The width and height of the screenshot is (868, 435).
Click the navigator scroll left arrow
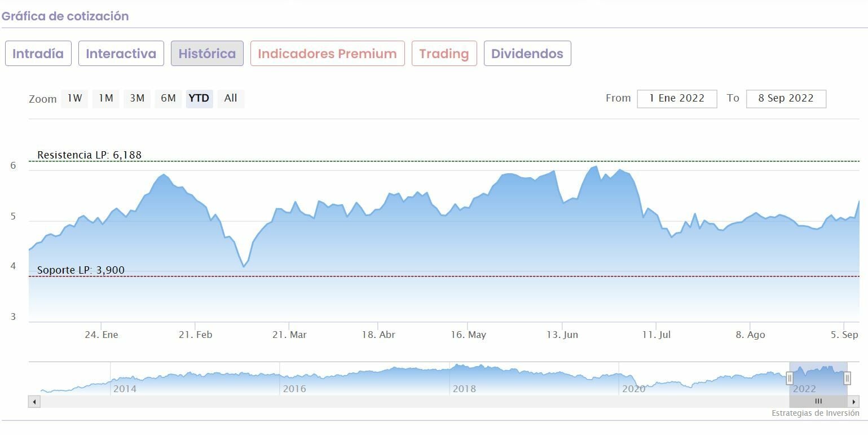34,402
